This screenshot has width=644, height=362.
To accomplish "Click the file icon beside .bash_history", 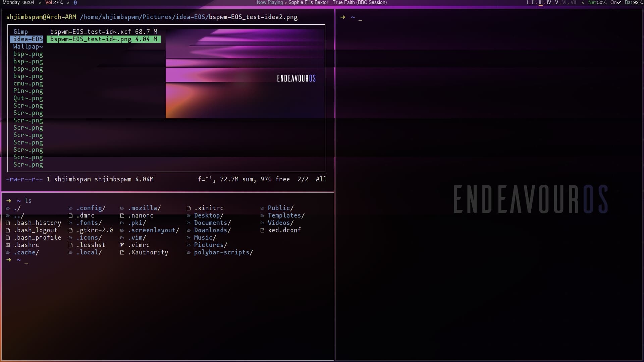I will 8,223.
